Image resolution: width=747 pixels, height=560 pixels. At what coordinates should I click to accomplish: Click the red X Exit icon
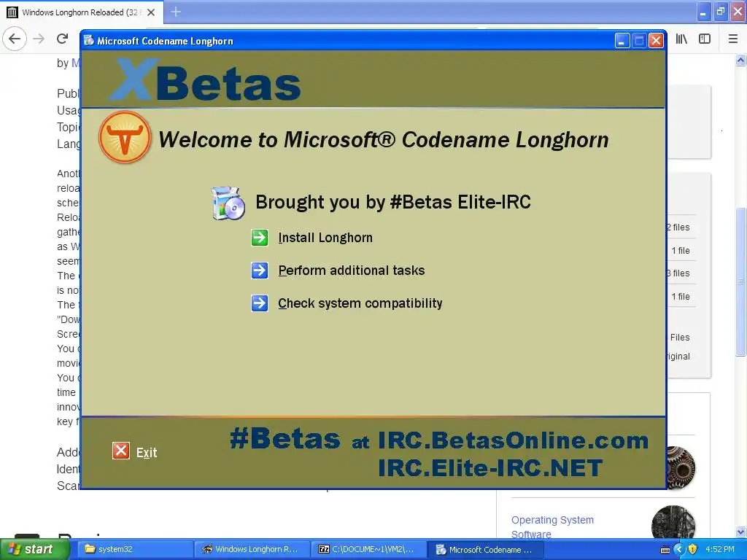point(121,451)
